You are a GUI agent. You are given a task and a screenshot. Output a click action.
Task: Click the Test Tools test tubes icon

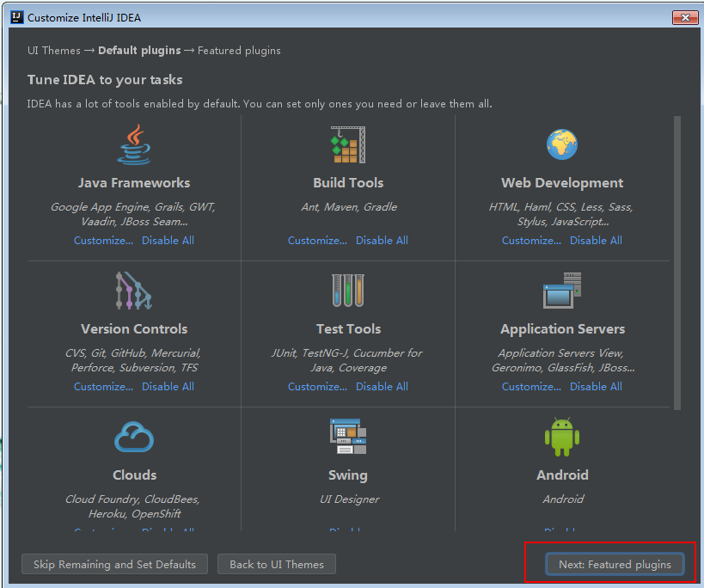pos(348,291)
